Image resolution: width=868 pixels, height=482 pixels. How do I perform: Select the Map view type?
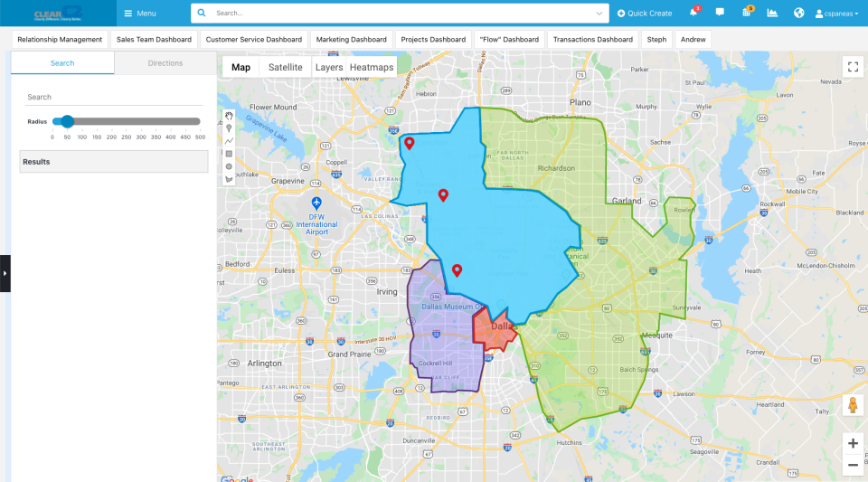pos(241,67)
